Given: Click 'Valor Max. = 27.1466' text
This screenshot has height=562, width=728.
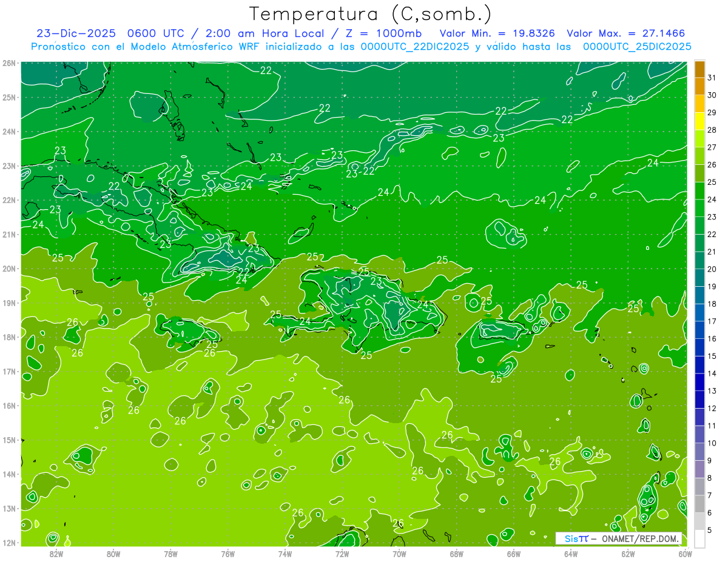Looking at the screenshot, I should [x=626, y=33].
